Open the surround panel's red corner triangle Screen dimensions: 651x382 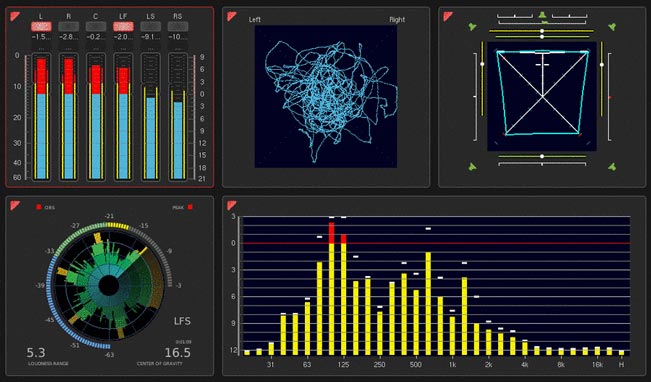coord(448,17)
